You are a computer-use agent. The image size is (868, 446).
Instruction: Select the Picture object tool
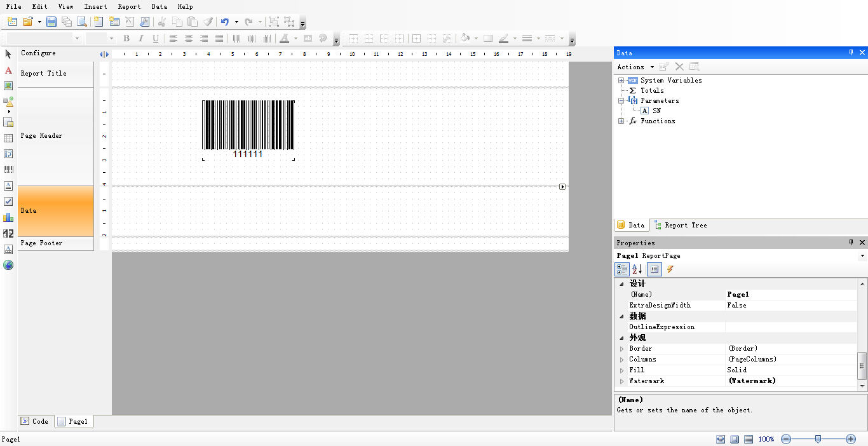tap(8, 86)
